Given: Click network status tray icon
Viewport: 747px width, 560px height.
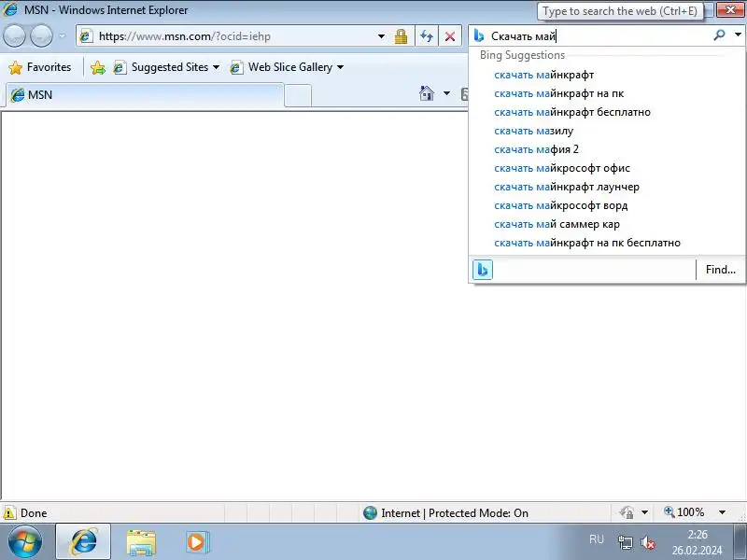Looking at the screenshot, I should click(x=625, y=542).
